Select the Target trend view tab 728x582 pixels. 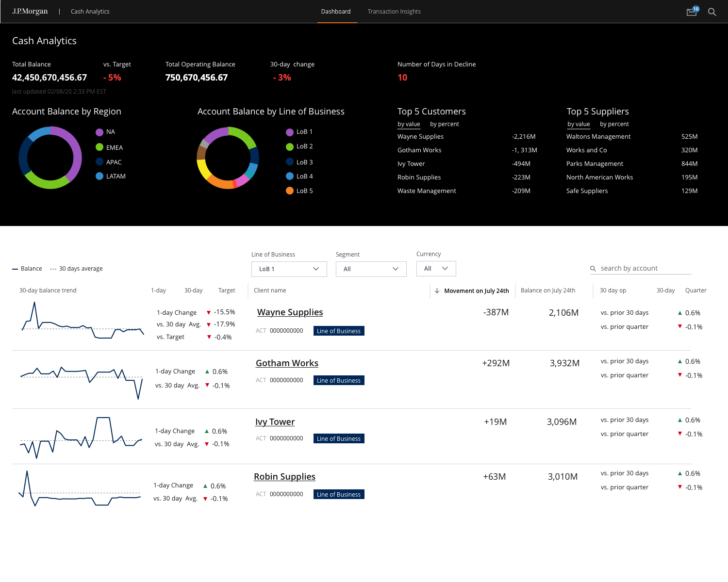pyautogui.click(x=227, y=291)
